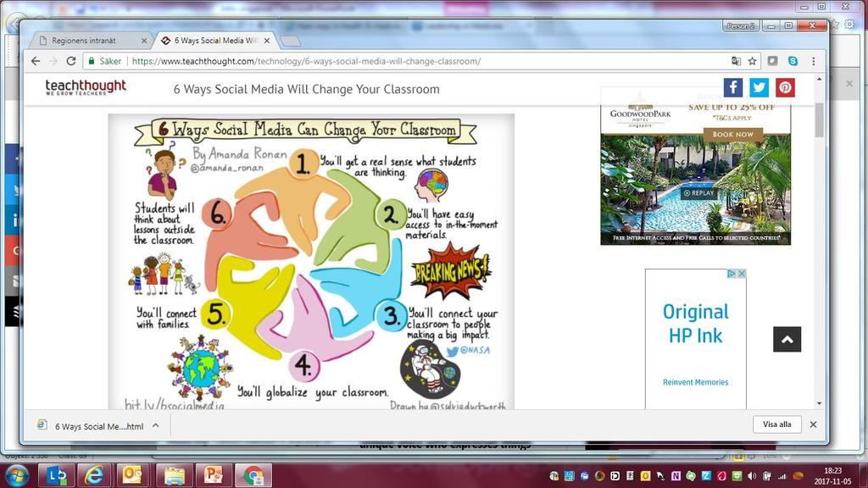Open AdChoices info on HP ad
This screenshot has width=868, height=488.
pyautogui.click(x=732, y=274)
